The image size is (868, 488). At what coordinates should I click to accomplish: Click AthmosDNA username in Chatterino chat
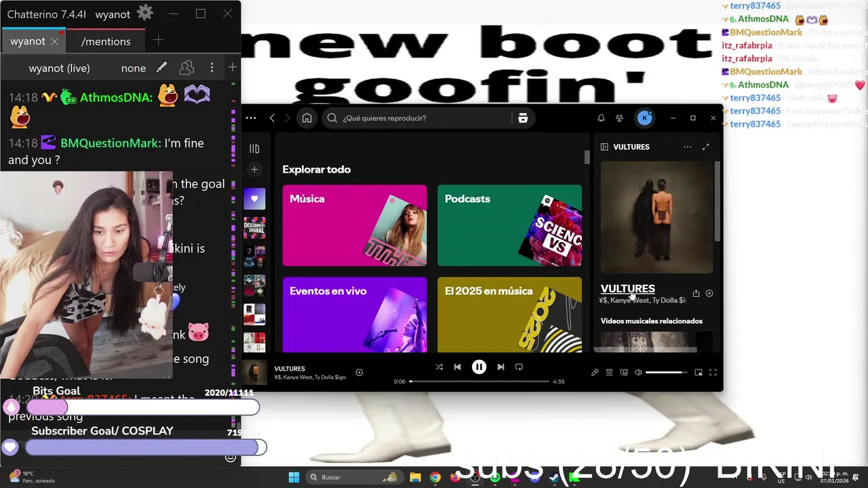116,98
